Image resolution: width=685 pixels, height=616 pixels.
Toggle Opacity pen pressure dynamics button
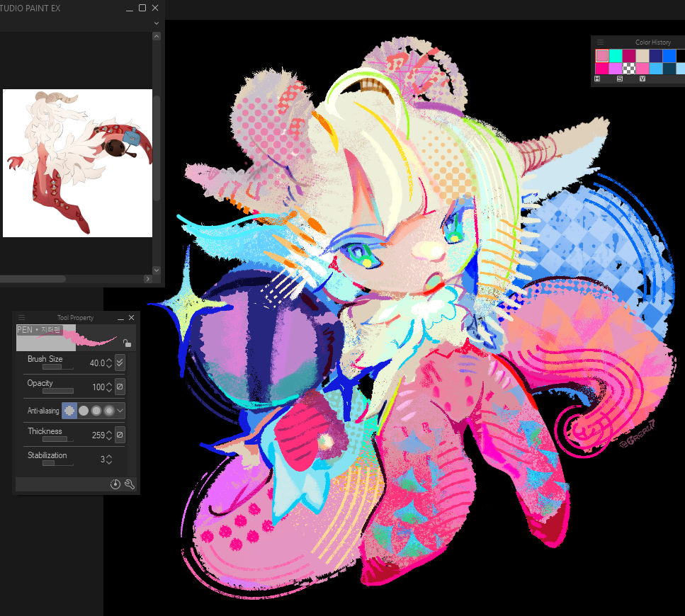pyautogui.click(x=120, y=387)
